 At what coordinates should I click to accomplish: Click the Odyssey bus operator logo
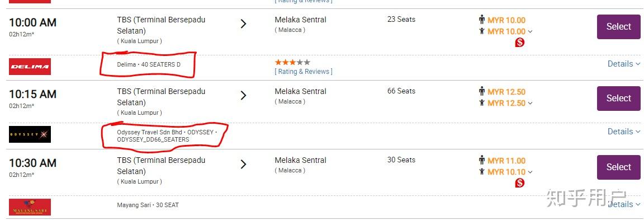point(30,134)
